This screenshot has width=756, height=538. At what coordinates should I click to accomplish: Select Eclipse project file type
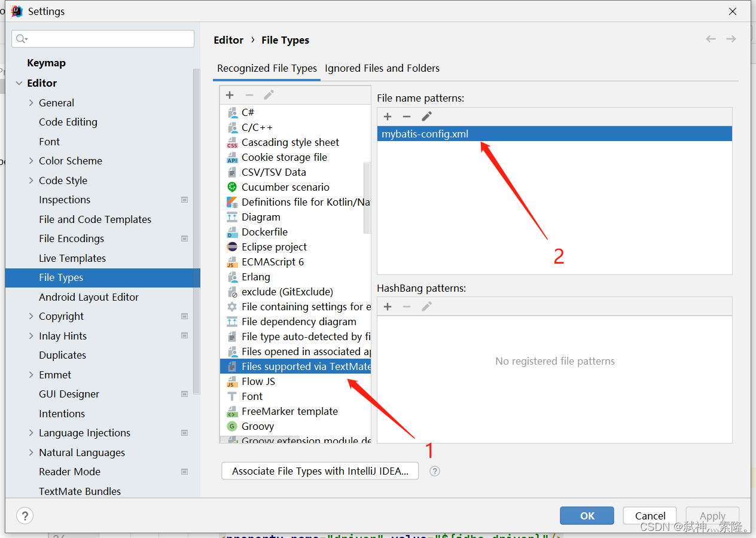point(295,247)
